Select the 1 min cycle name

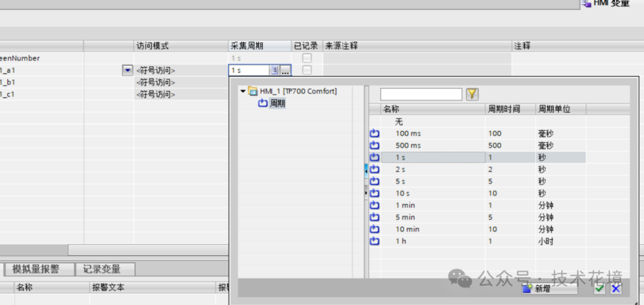(405, 206)
